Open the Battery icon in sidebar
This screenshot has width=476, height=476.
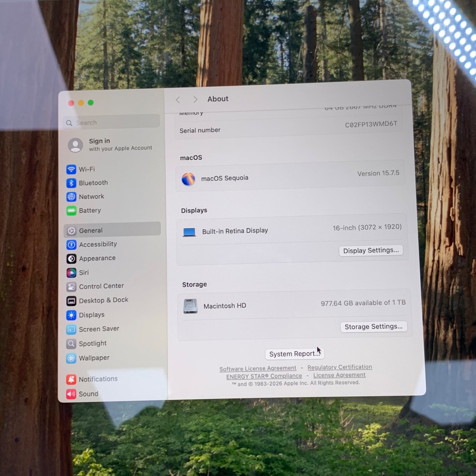click(x=71, y=211)
